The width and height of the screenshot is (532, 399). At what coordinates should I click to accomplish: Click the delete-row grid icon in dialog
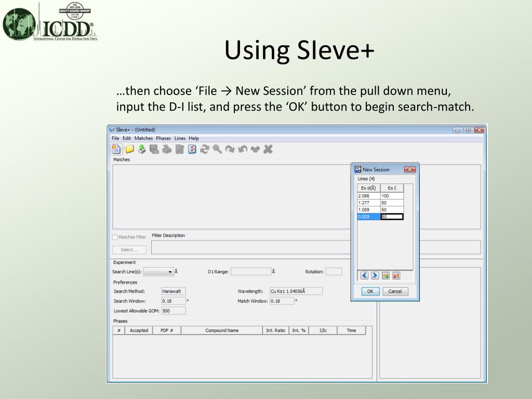tap(396, 275)
